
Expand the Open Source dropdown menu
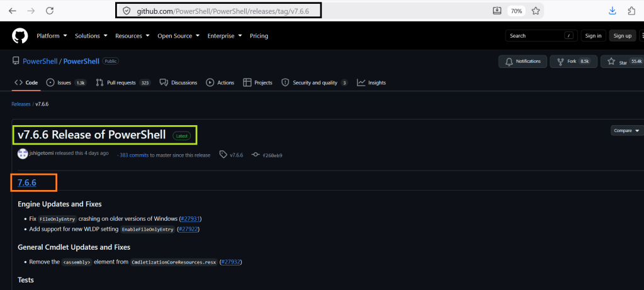179,36
